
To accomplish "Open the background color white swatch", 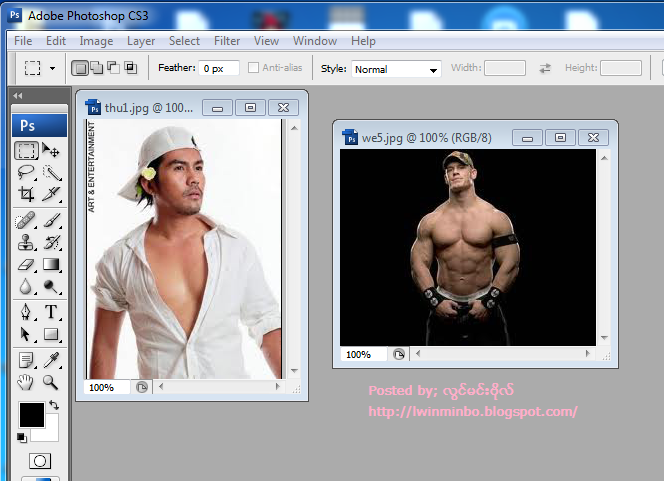I will (52, 434).
